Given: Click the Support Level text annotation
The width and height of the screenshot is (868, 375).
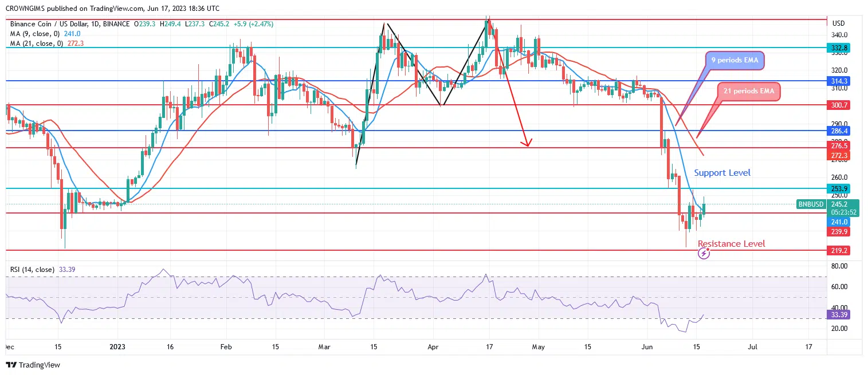Looking at the screenshot, I should [x=722, y=172].
